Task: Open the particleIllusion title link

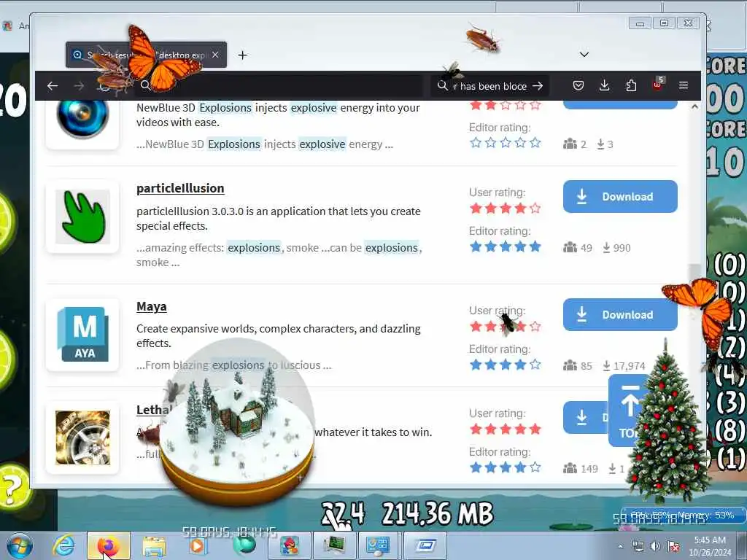Action: coord(180,189)
